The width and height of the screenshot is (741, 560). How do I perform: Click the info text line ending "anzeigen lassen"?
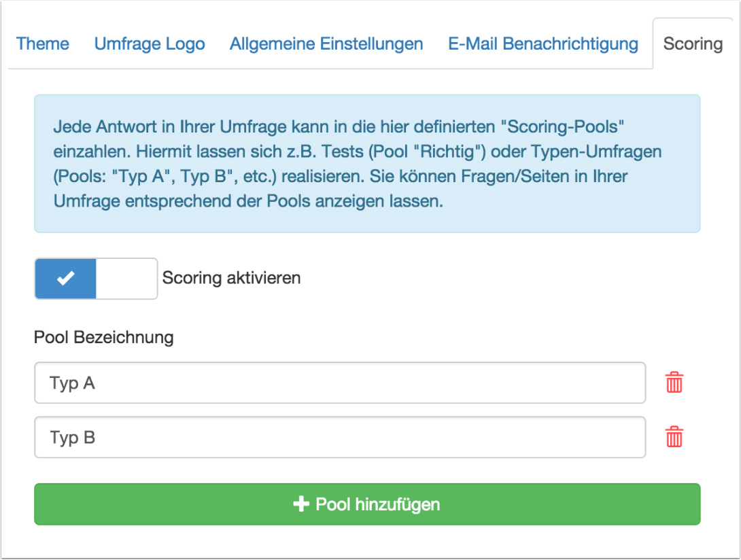coord(247,203)
